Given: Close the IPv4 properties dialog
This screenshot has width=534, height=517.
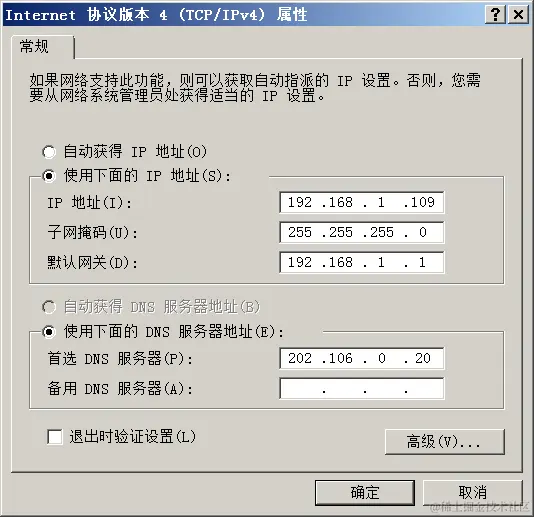Looking at the screenshot, I should pos(518,15).
